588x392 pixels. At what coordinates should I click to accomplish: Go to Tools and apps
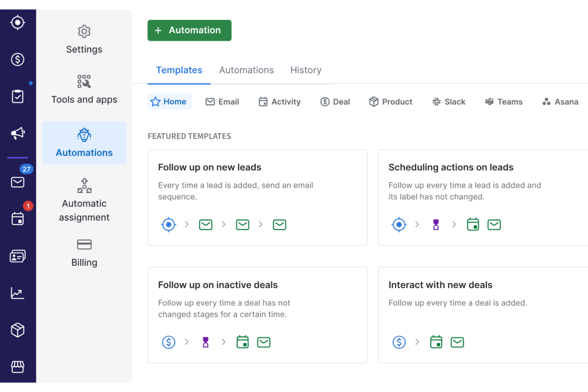[x=84, y=89]
